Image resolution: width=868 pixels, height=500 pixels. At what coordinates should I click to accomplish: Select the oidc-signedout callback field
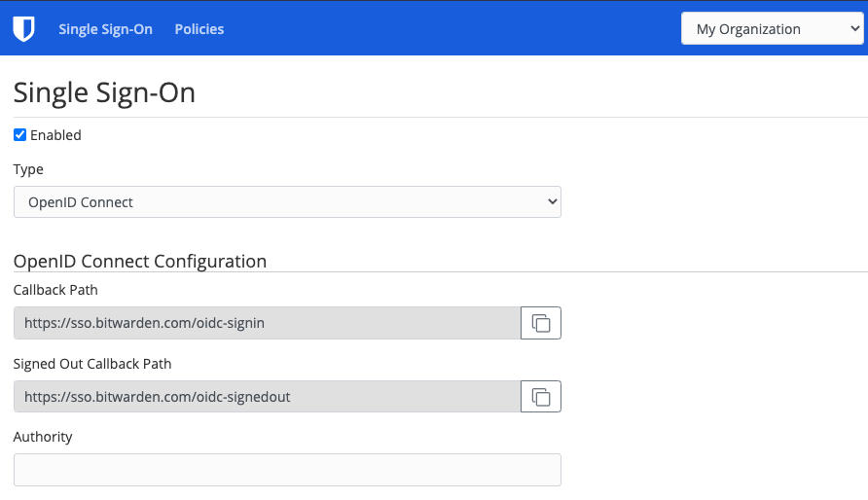click(268, 397)
